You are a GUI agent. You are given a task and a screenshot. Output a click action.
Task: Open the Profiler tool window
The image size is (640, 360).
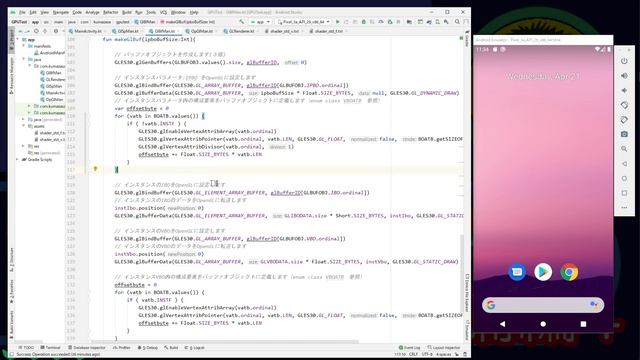[122, 347]
